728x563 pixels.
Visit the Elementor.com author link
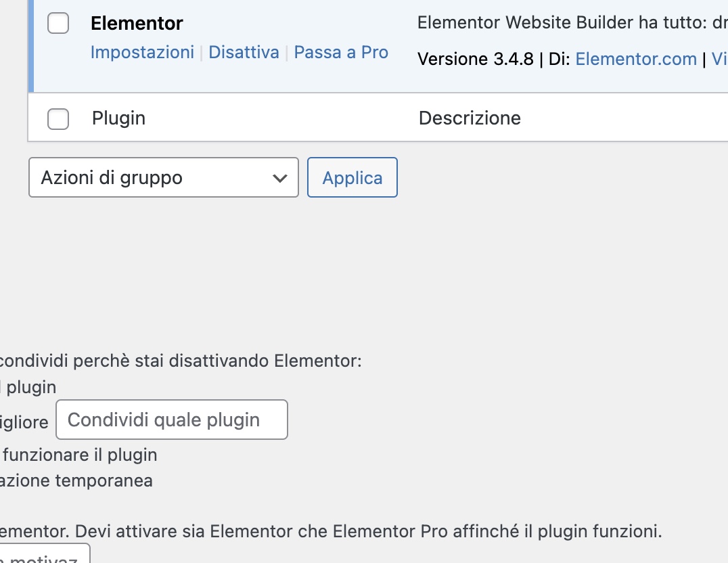[636, 60]
